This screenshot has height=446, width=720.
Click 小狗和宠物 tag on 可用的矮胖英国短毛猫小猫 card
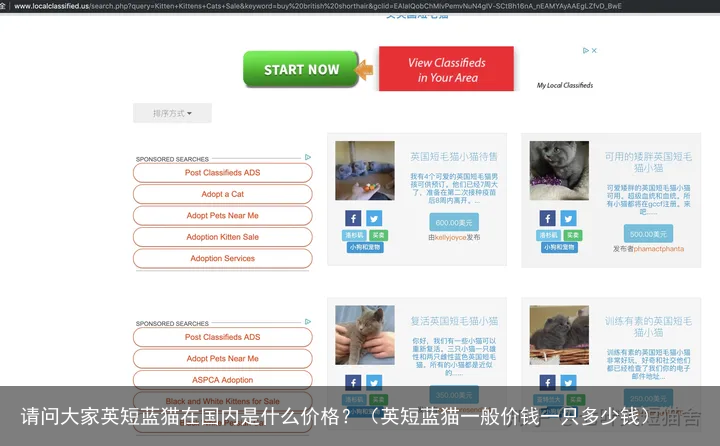(559, 247)
